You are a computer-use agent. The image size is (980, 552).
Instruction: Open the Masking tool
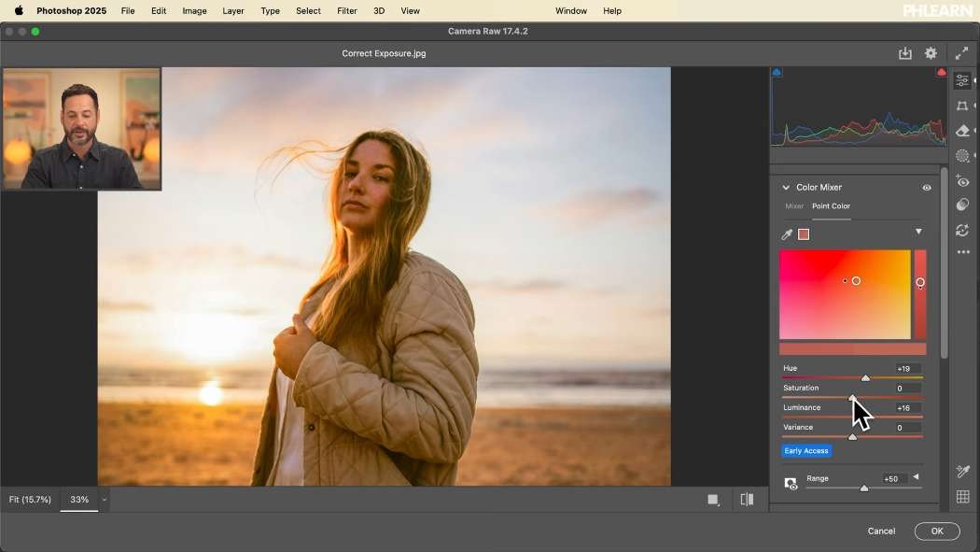click(962, 156)
